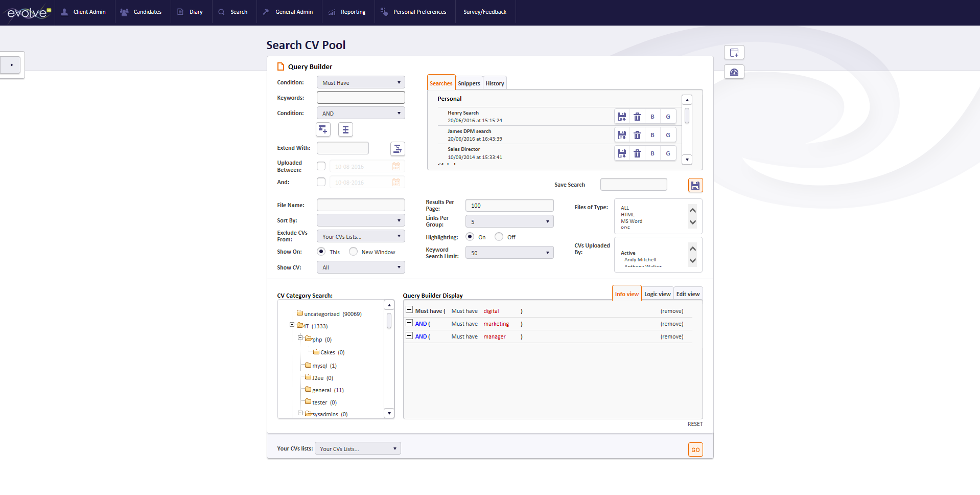Select New Window for Show On
This screenshot has height=495, width=980.
[x=353, y=251]
